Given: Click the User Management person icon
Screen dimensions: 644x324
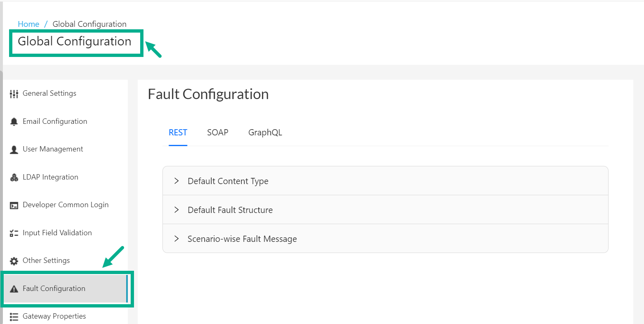Looking at the screenshot, I should tap(14, 149).
